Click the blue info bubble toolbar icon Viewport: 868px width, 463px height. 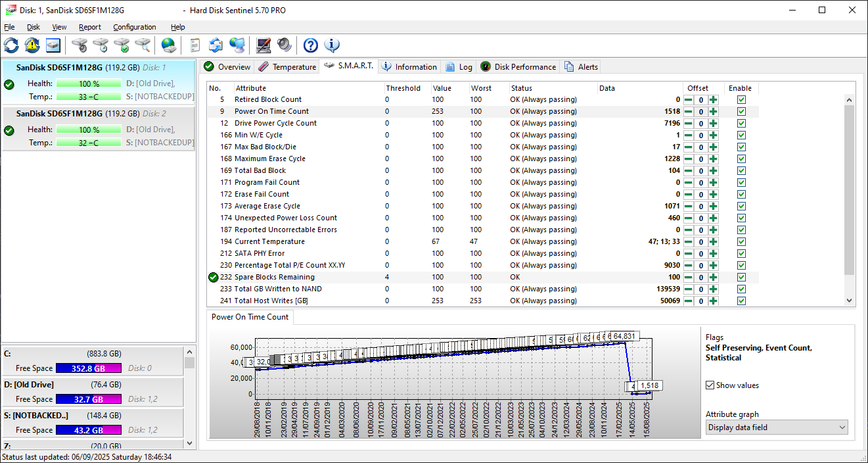[332, 45]
